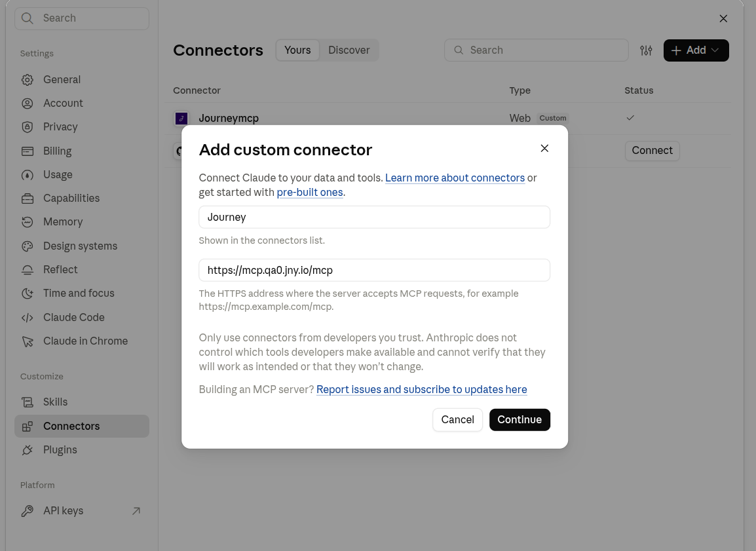Click the Continue button

point(520,420)
